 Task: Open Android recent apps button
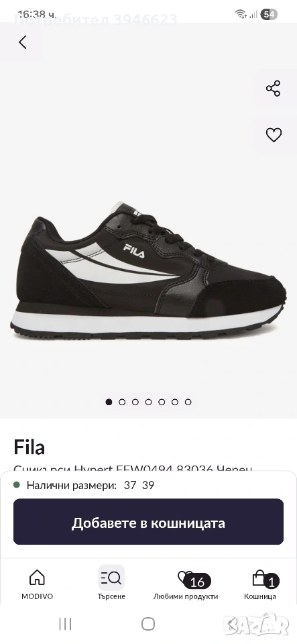(x=65, y=624)
